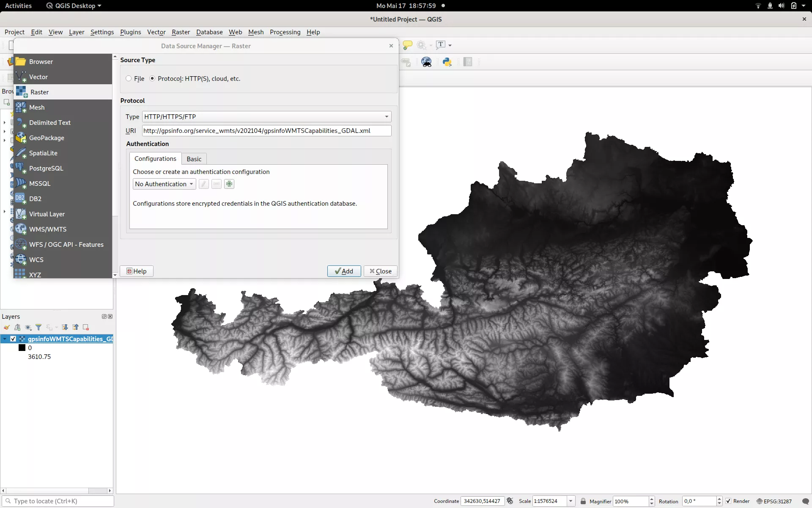Open Layer Styling panel brush icon
The height and width of the screenshot is (508, 812).
(x=7, y=327)
